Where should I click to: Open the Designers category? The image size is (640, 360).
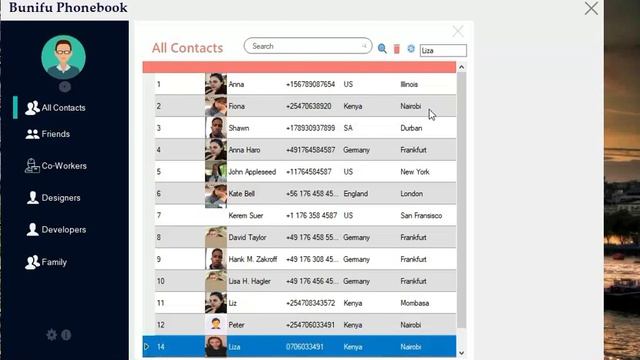click(53, 198)
